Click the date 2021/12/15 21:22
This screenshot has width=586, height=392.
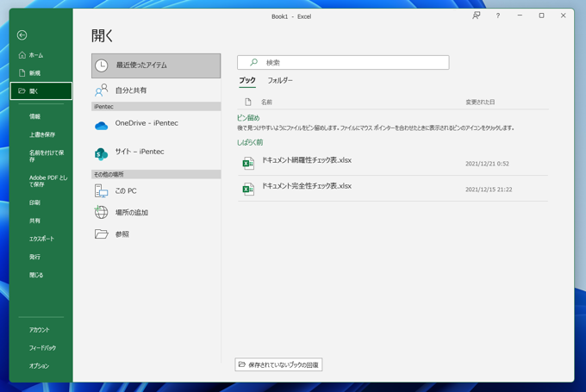click(489, 190)
